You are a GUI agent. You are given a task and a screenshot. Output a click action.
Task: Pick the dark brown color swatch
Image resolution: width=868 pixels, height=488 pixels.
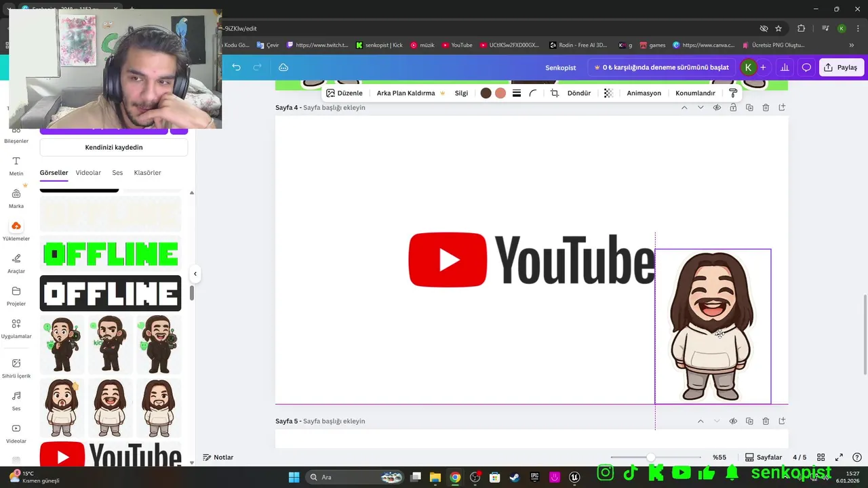tap(486, 93)
